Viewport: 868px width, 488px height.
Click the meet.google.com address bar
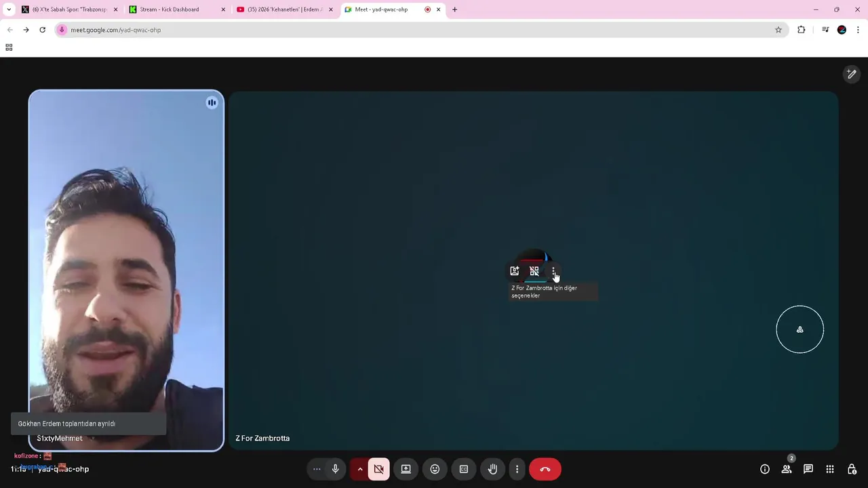[x=420, y=30]
